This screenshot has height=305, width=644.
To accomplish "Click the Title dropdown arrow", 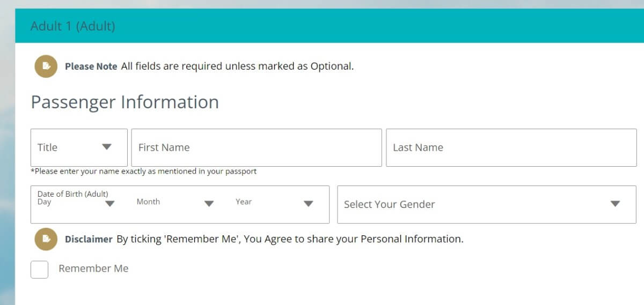I will 107,147.
